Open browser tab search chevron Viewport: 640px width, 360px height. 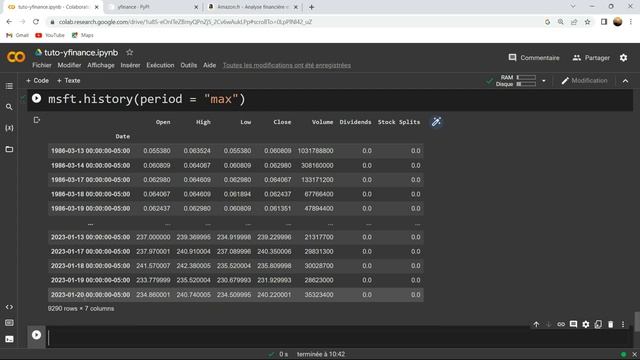point(573,7)
